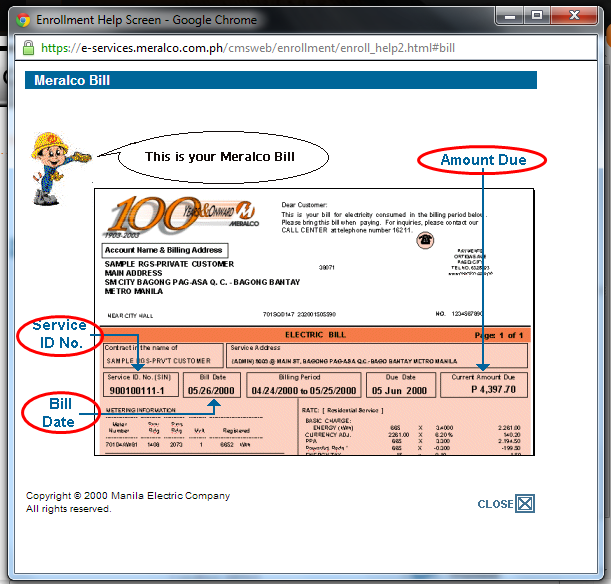Click billing period '04/24/2000 to 05/25/2000'
The width and height of the screenshot is (611, 584).
click(304, 390)
